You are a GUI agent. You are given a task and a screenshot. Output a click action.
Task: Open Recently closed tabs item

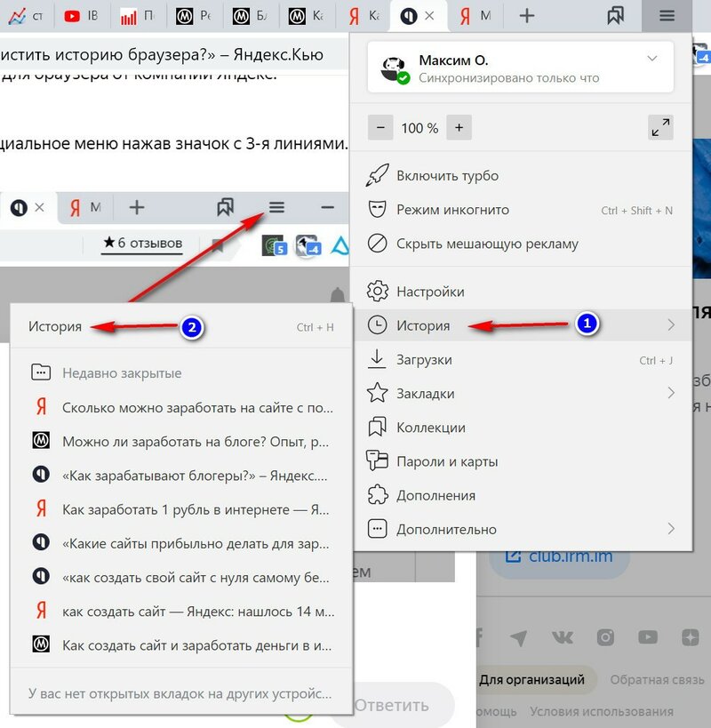pyautogui.click(x=122, y=373)
